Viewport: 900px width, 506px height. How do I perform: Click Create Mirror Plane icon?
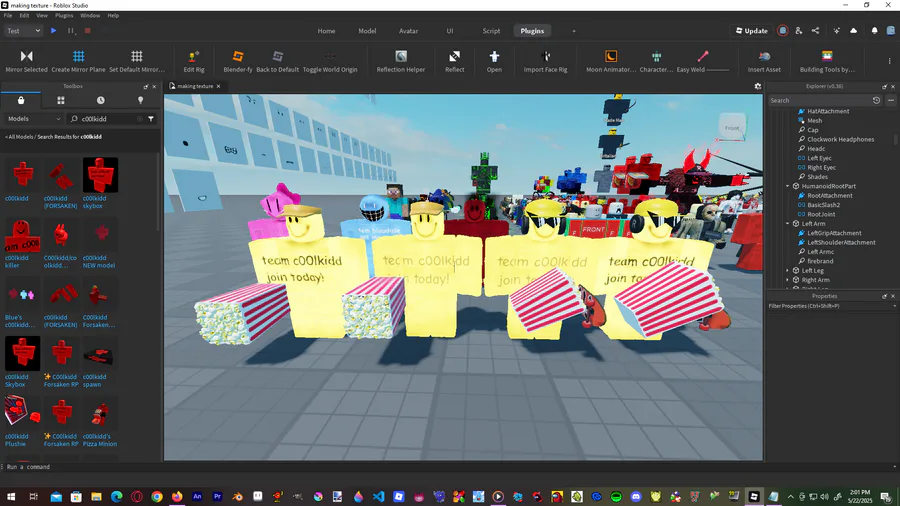79,56
